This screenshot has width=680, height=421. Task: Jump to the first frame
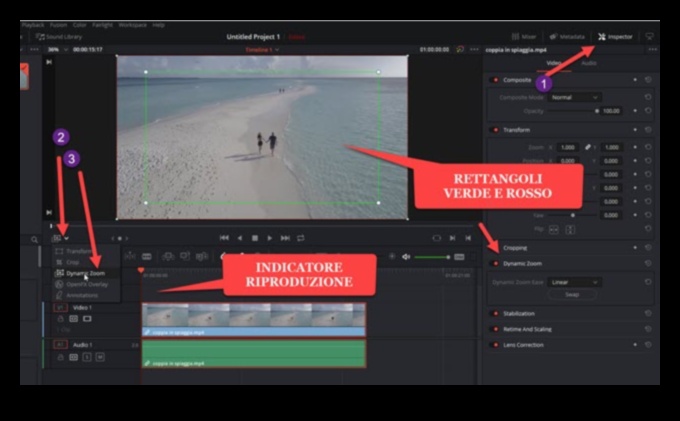(224, 238)
